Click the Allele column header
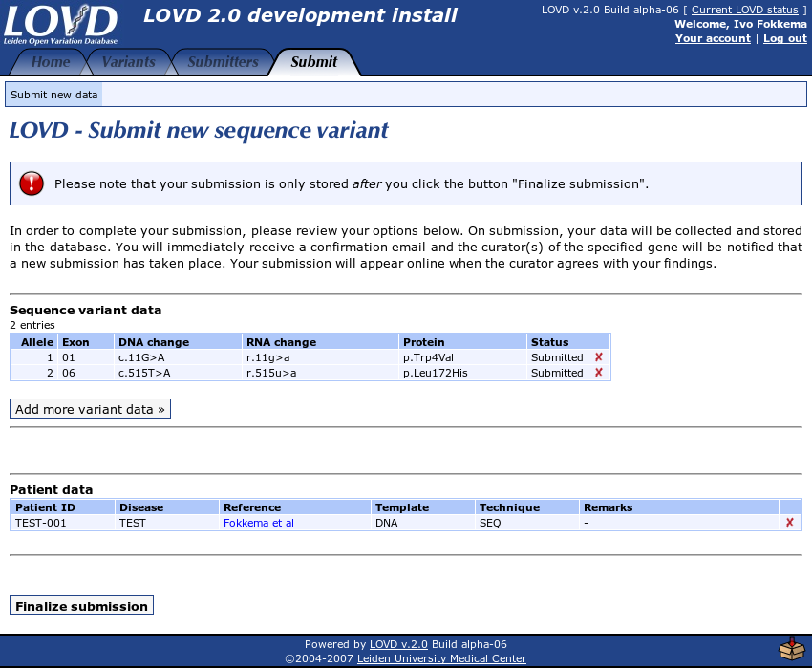Screen dimensions: 812x668 [34, 342]
